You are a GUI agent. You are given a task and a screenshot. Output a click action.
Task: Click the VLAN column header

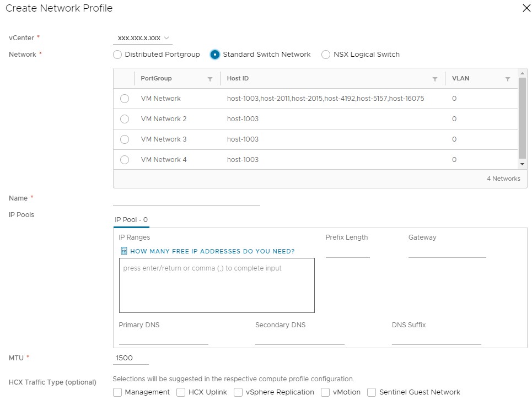click(460, 78)
